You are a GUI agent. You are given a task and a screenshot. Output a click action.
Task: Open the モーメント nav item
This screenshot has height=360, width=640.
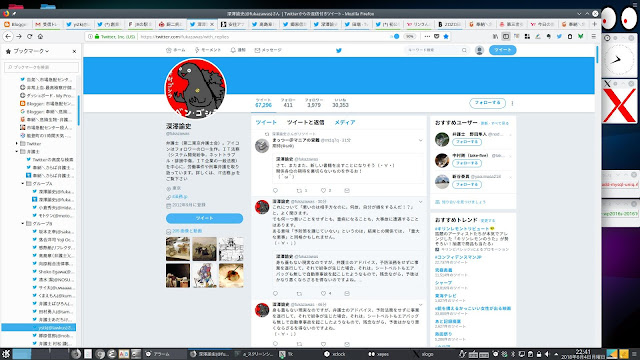[208, 50]
